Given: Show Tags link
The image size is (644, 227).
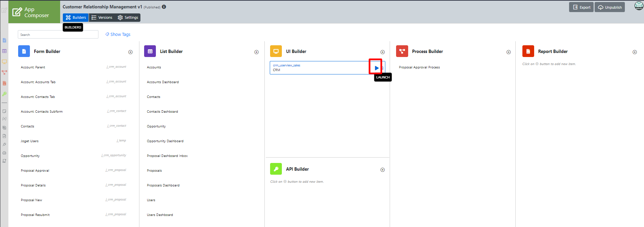Looking at the screenshot, I should (118, 34).
